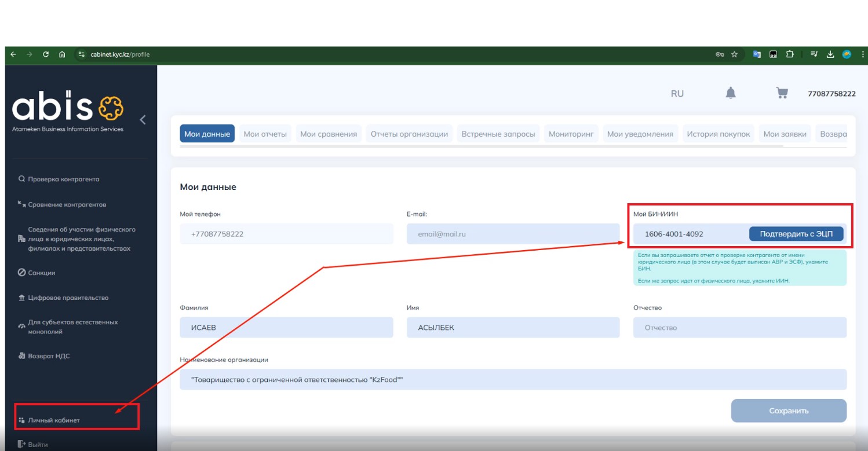Open the История покупок tab
The image size is (868, 451).
(x=718, y=134)
